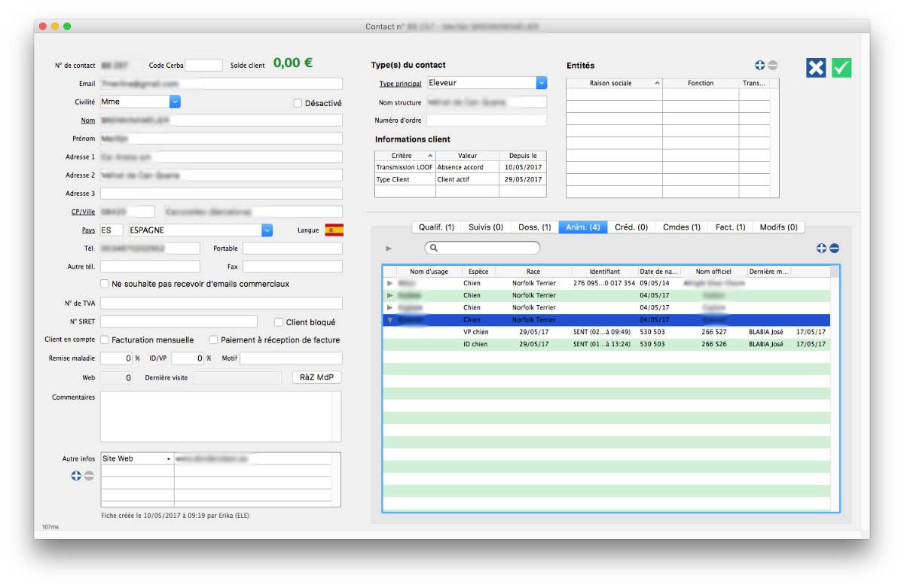
Task: Focus the Adresse 3 field
Action: [x=221, y=193]
